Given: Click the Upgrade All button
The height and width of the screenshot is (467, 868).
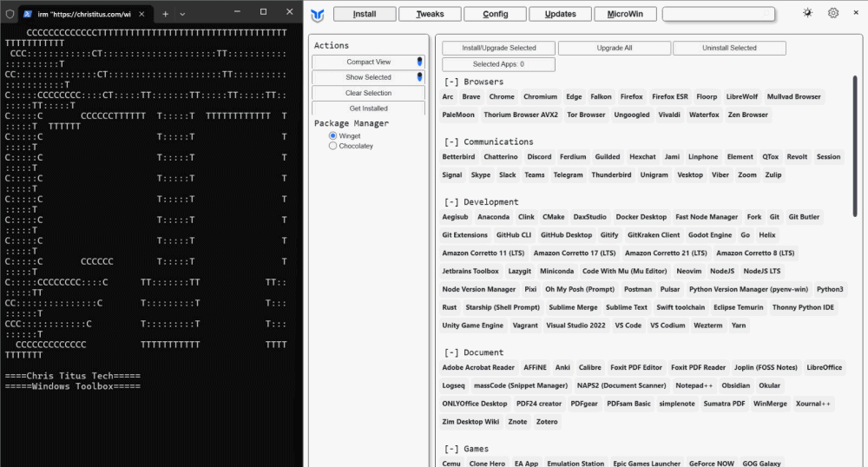Looking at the screenshot, I should [x=615, y=48].
